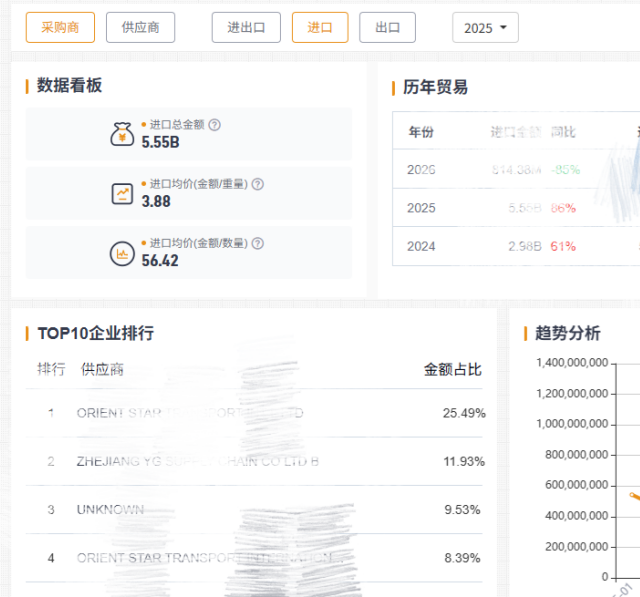640x597 pixels.
Task: Choose the 出口 tab filter
Action: (387, 28)
